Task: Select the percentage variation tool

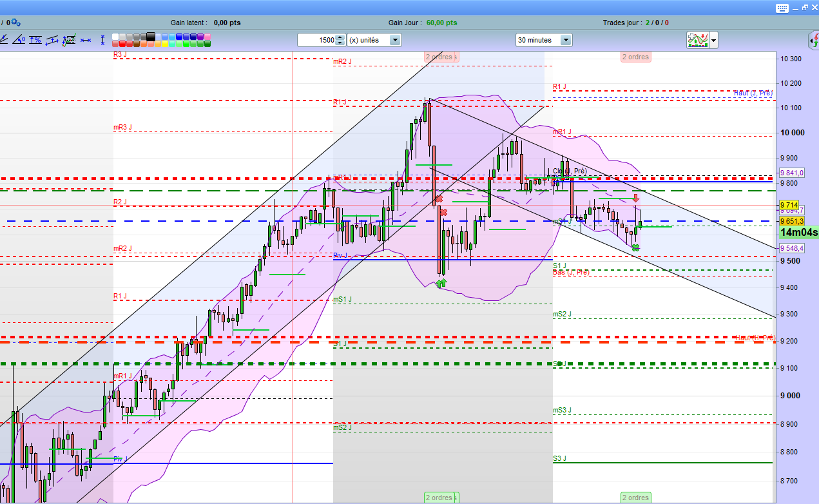Action: 35,40
